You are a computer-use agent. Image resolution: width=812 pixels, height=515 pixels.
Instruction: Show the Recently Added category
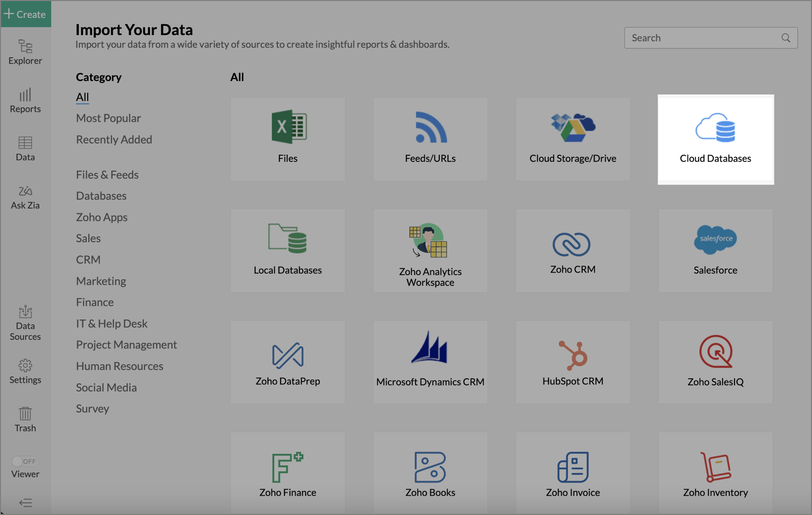114,140
